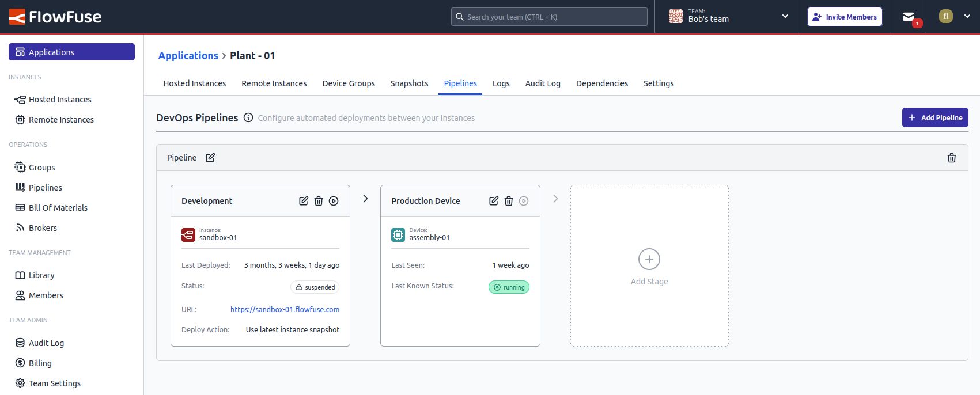The width and height of the screenshot is (980, 395).
Task: Delete the pipeline with trash icon
Action: coord(952,158)
